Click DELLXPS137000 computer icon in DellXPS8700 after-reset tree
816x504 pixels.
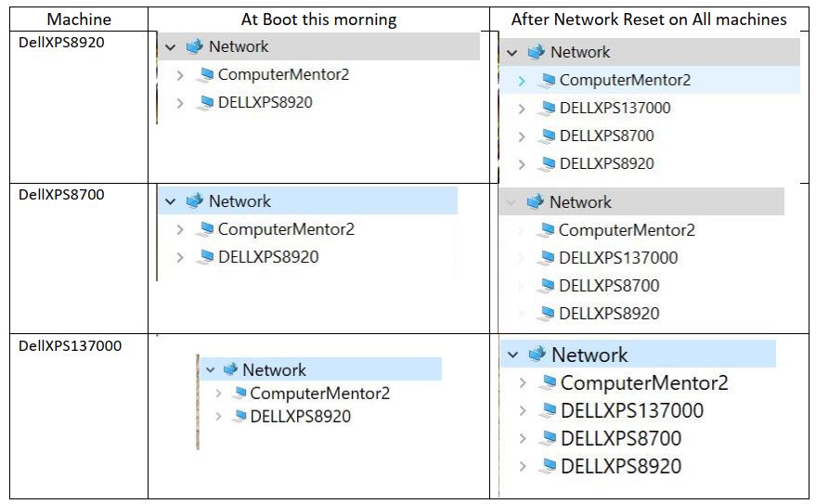[546, 258]
